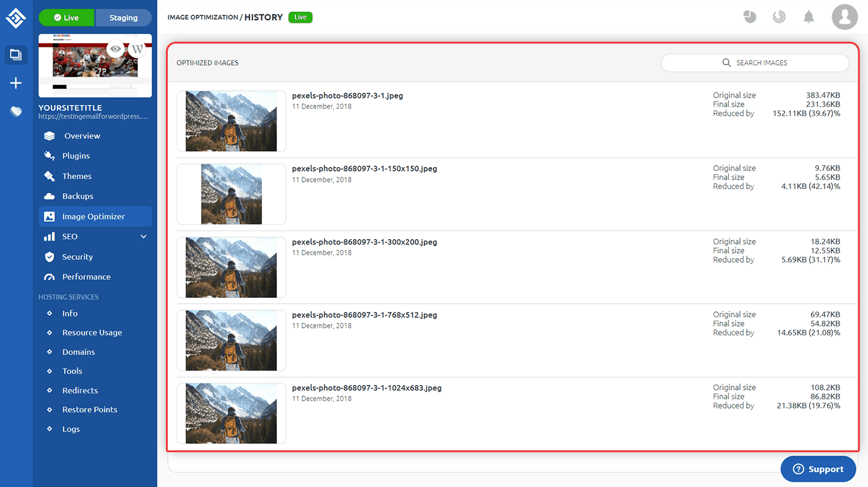Viewport: 868px width, 487px height.
Task: Click reduction value 152.11KB (39.67)%
Action: click(806, 114)
